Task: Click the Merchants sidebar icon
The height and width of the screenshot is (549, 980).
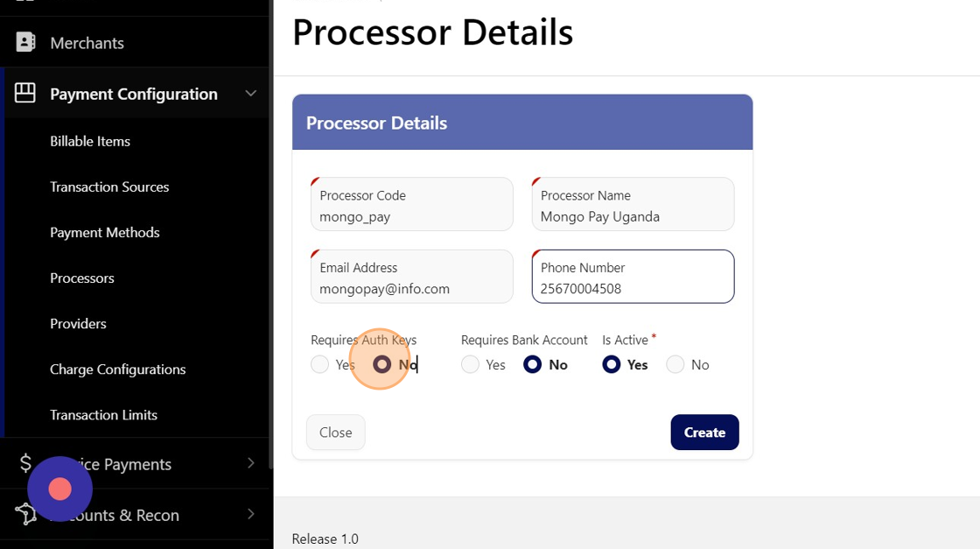Action: [25, 42]
